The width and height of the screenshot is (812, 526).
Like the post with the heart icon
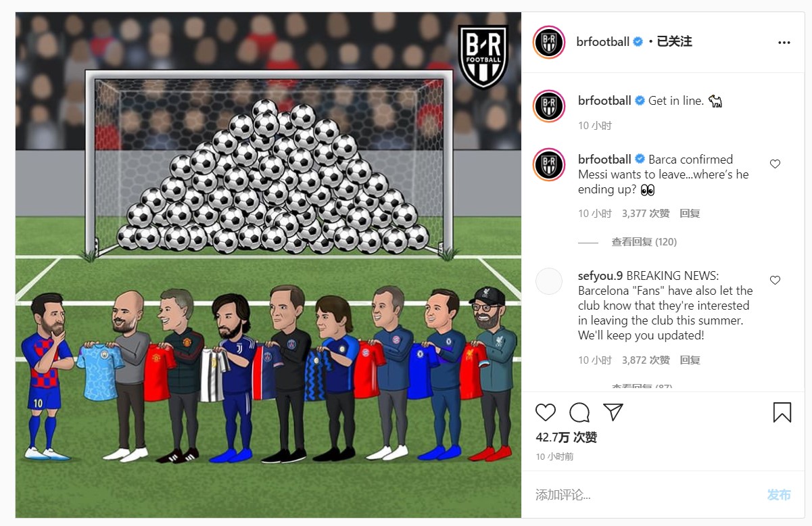click(546, 412)
